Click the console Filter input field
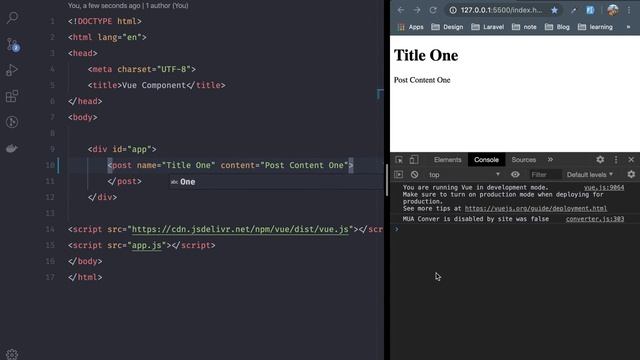This screenshot has height=360, width=640. [545, 175]
